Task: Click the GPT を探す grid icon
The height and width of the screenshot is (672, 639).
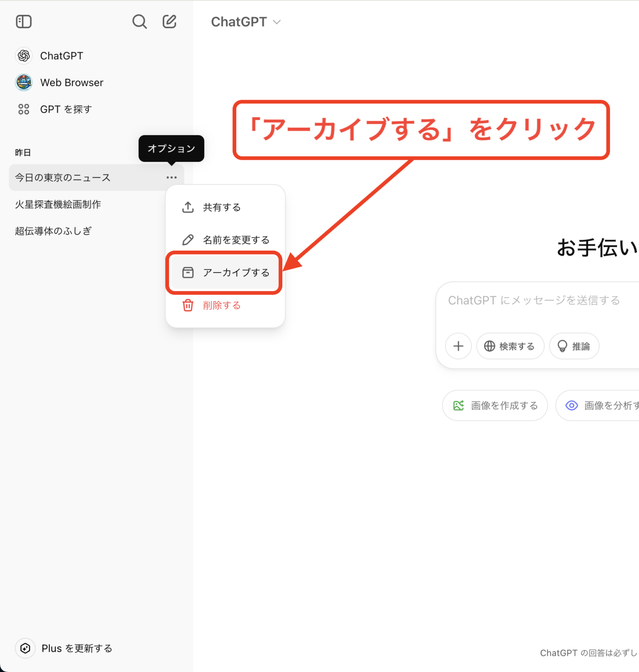Action: click(24, 109)
